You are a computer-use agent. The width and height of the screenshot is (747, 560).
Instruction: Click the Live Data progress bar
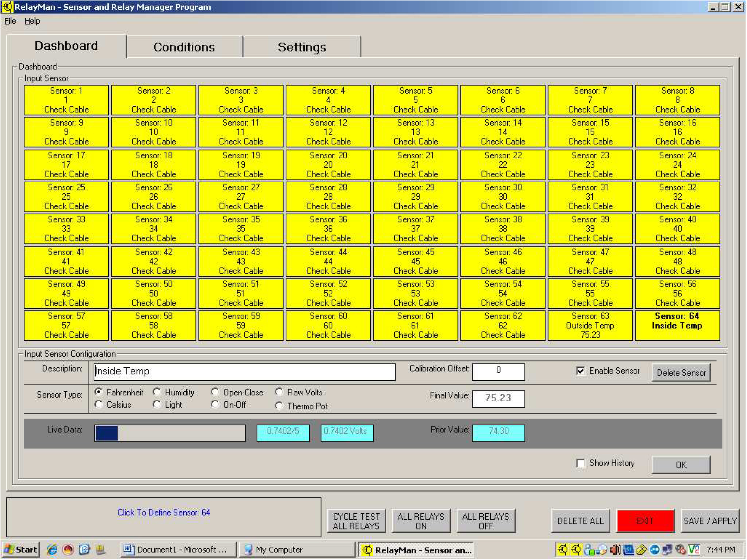pos(170,433)
